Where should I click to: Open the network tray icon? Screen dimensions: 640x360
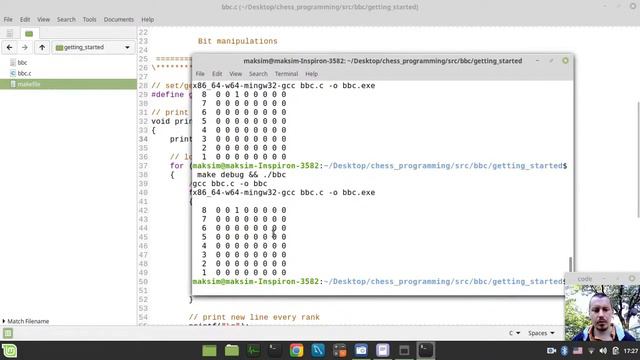(x=591, y=351)
